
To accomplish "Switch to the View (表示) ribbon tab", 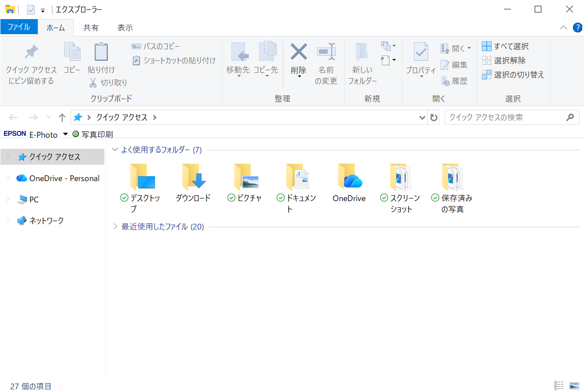I will (x=125, y=28).
